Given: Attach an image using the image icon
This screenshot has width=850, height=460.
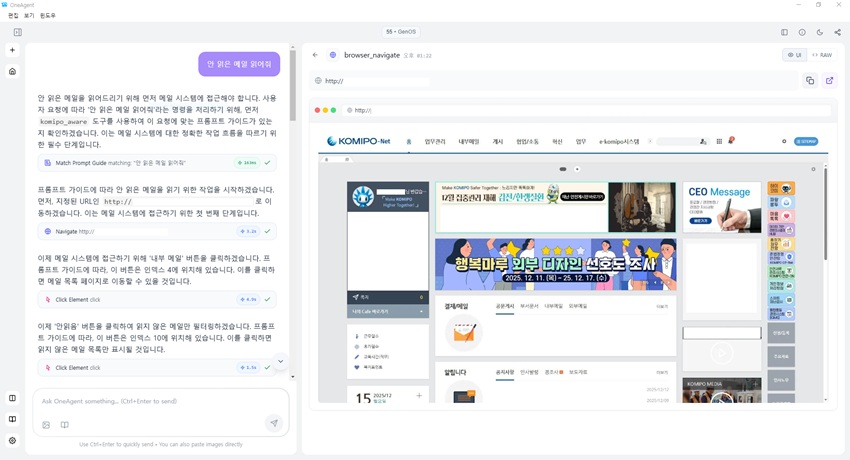Looking at the screenshot, I should point(46,425).
